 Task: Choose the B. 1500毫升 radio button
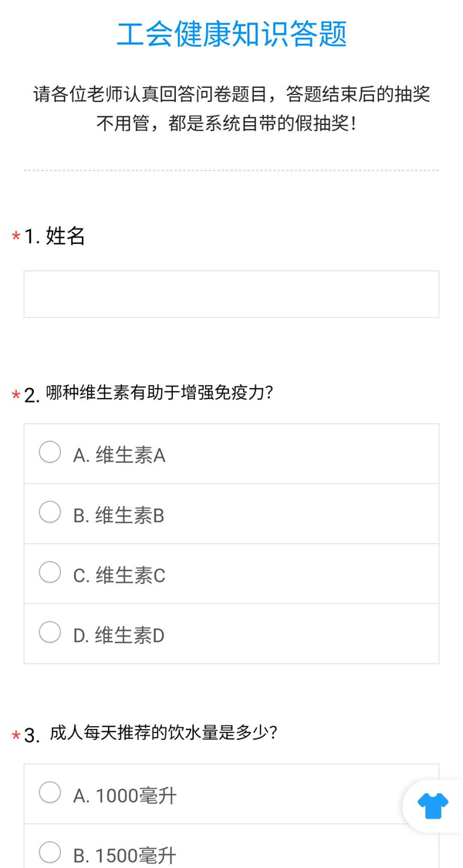click(x=50, y=853)
